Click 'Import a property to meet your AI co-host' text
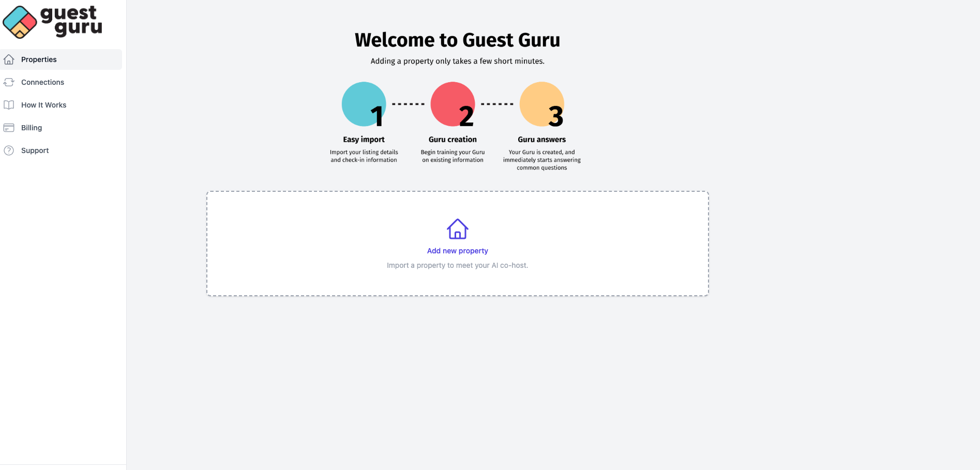980x470 pixels. (458, 265)
